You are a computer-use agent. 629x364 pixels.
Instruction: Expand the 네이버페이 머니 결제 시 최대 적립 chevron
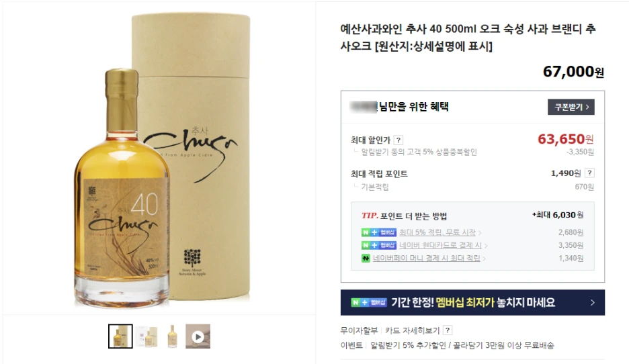(x=484, y=259)
